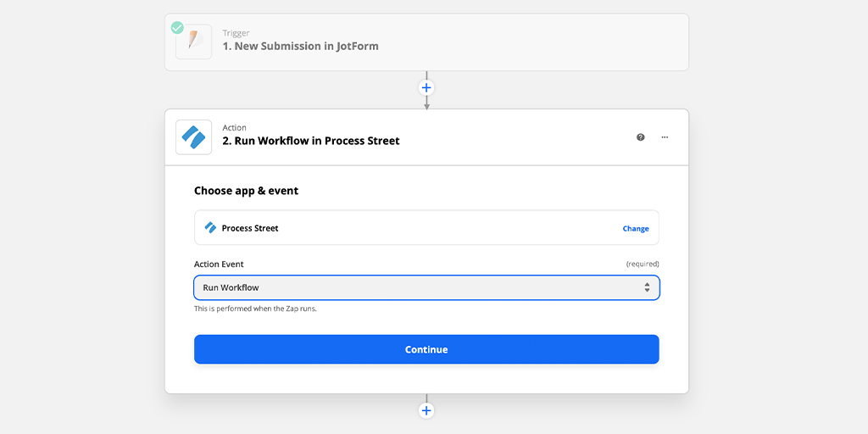Add a step with the bottom plus button
This screenshot has width=868, height=434.
[x=426, y=410]
